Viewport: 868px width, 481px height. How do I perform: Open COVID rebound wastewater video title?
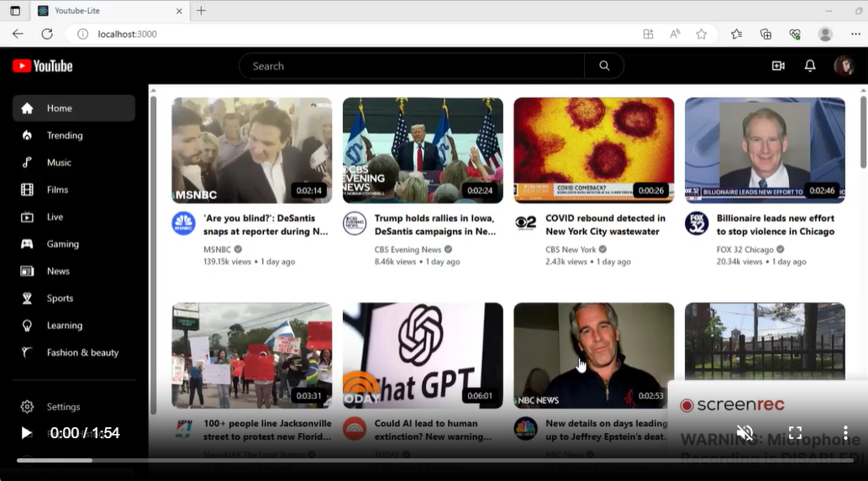pos(605,225)
